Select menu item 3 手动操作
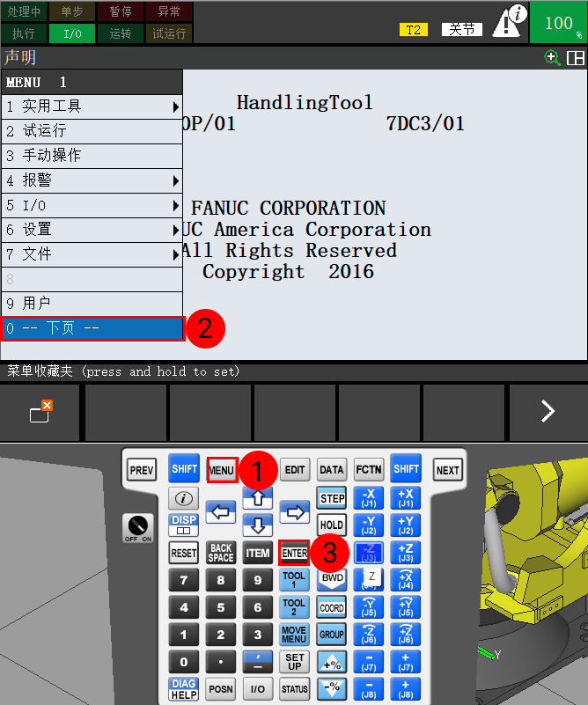The image size is (588, 705). (x=92, y=156)
